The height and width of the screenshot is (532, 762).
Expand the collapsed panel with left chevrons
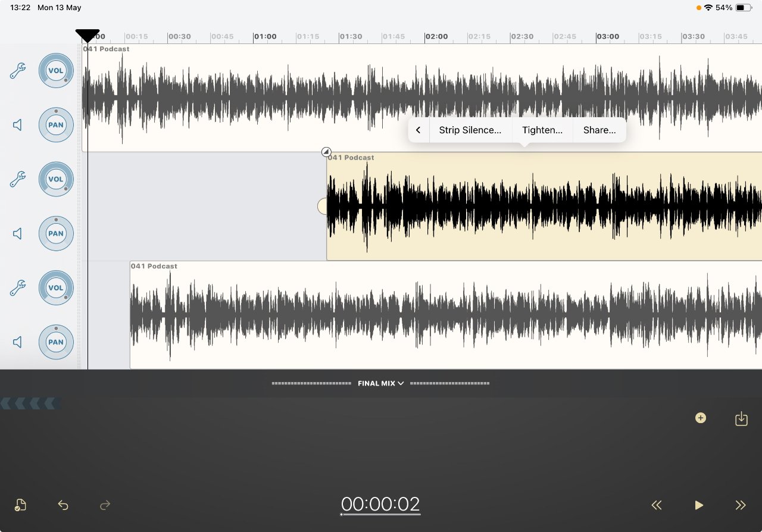30,404
